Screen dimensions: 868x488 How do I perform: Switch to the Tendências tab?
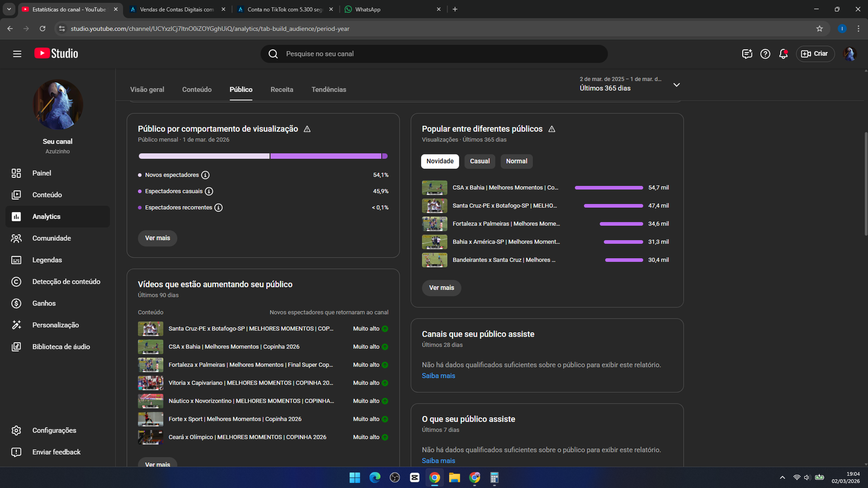[x=329, y=89]
